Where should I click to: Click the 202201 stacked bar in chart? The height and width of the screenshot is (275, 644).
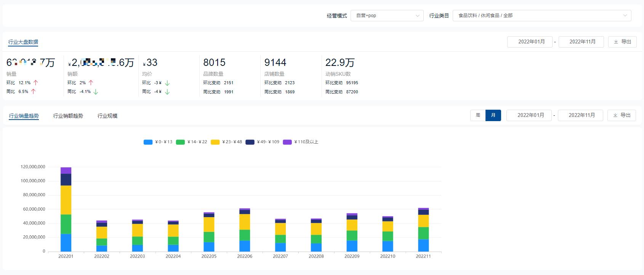pos(66,209)
